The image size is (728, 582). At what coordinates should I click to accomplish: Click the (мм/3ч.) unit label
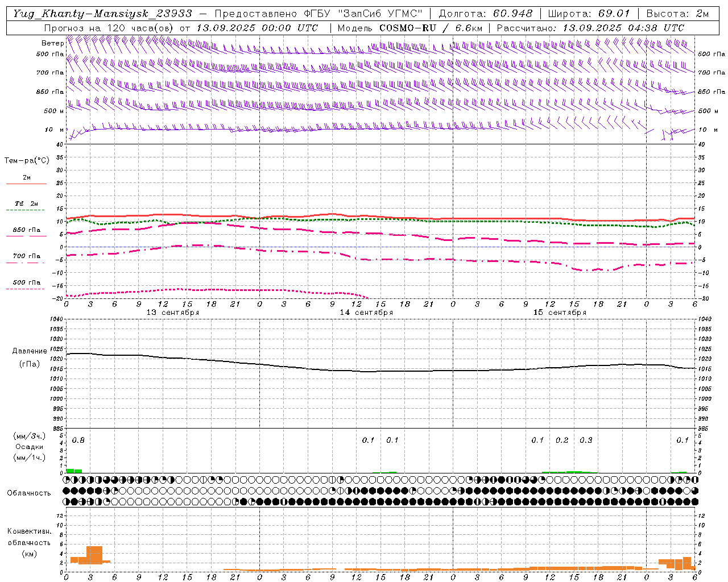pos(29,436)
